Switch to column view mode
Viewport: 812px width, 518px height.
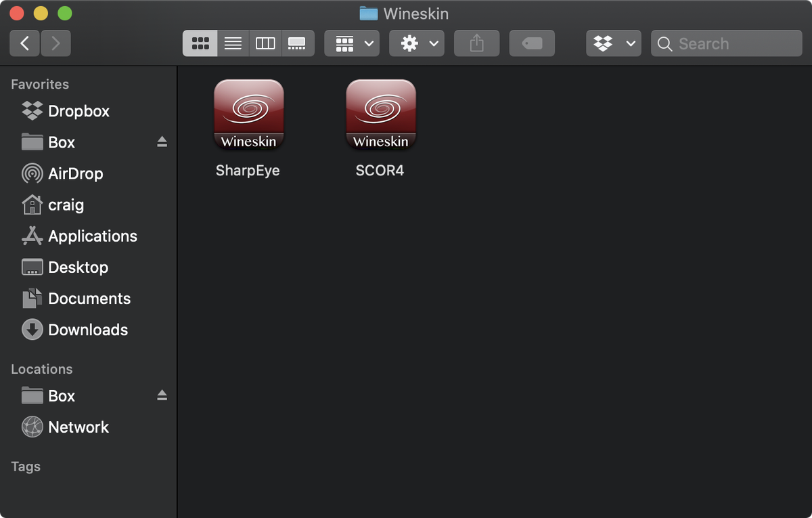click(265, 43)
